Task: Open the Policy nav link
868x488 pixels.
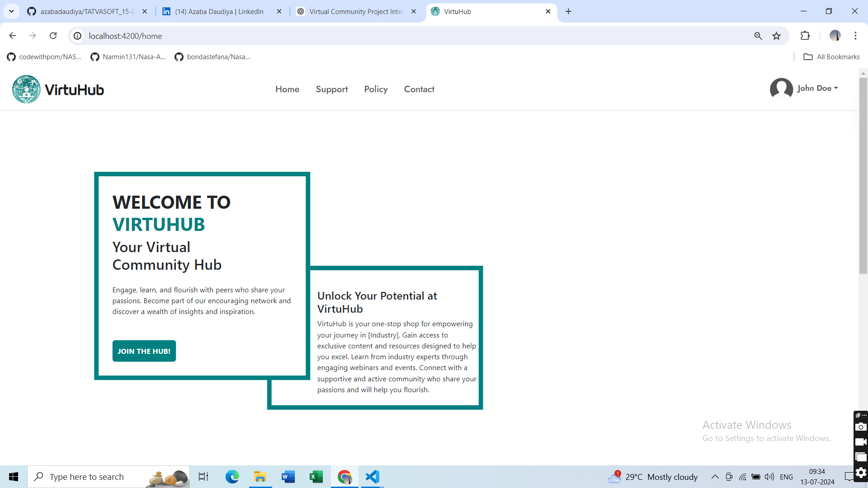Action: coord(376,89)
